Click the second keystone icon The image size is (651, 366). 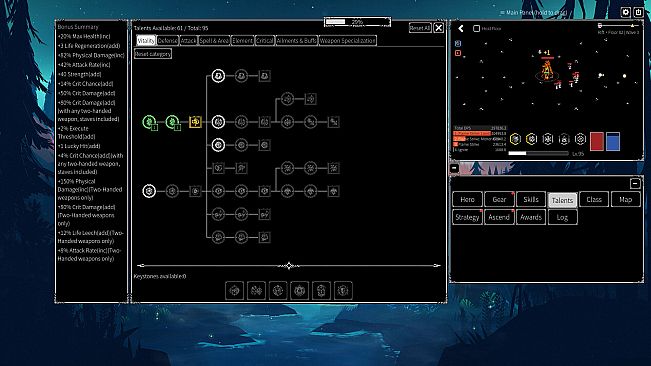tap(256, 290)
